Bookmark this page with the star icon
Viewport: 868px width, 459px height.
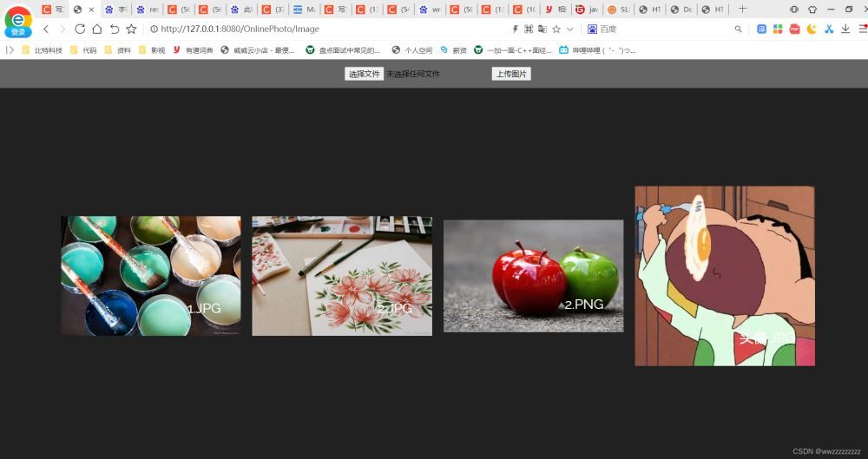[556, 29]
